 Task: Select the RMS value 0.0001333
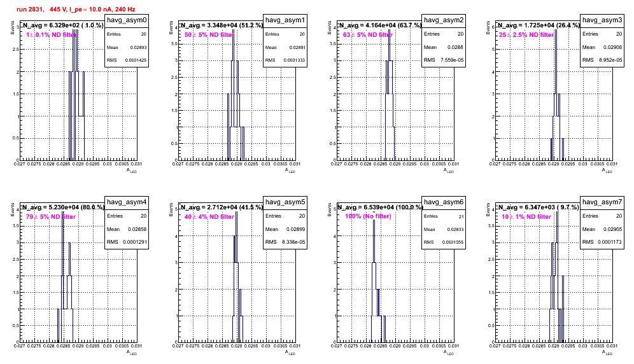[295, 60]
